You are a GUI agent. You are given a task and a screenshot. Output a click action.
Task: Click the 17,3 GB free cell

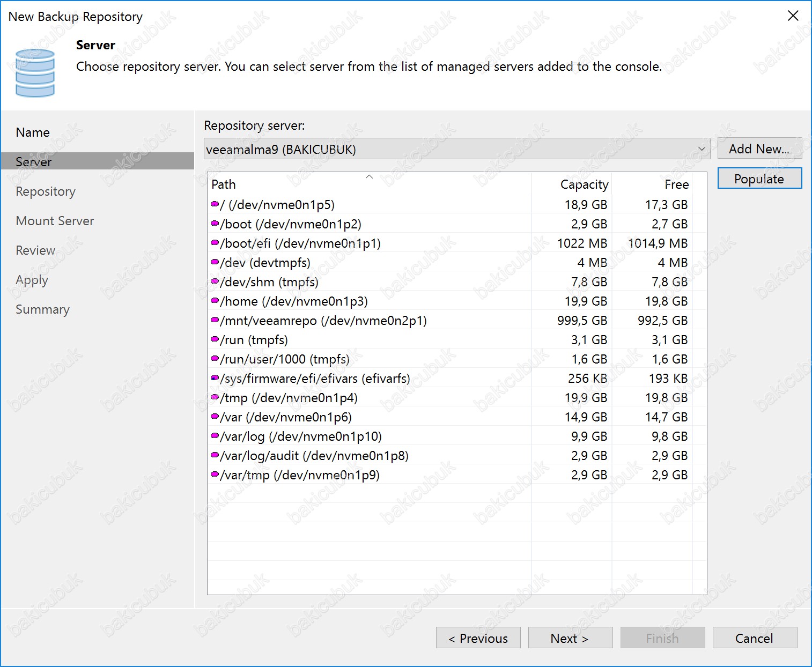(666, 205)
